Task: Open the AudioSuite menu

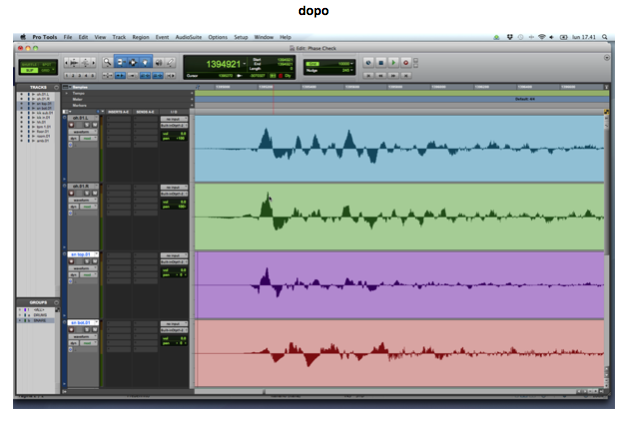Action: (188, 37)
